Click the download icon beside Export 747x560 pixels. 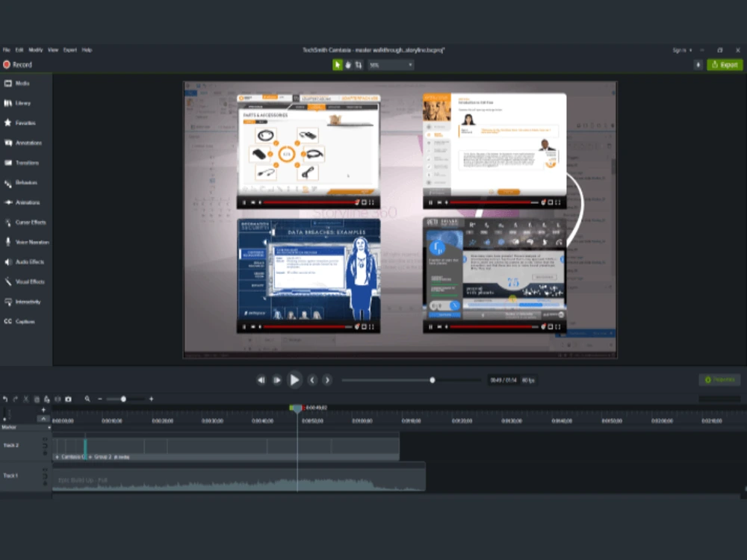tap(698, 65)
